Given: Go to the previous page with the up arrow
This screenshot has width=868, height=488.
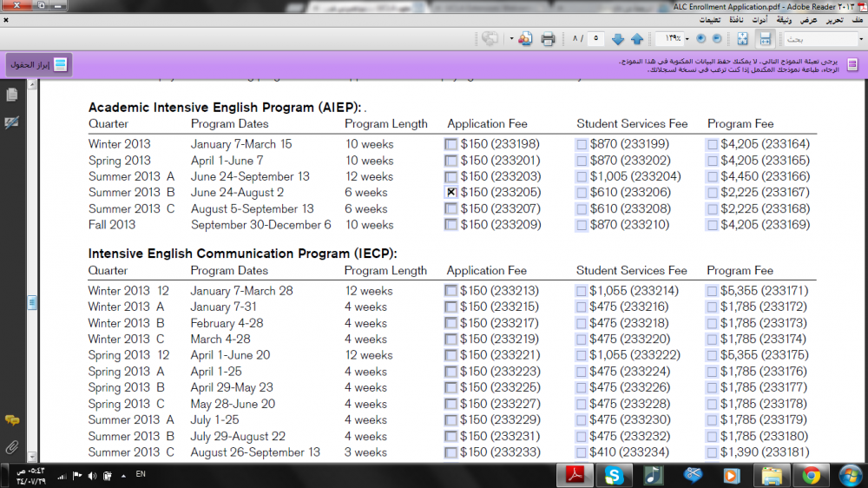Looking at the screenshot, I should click(637, 39).
